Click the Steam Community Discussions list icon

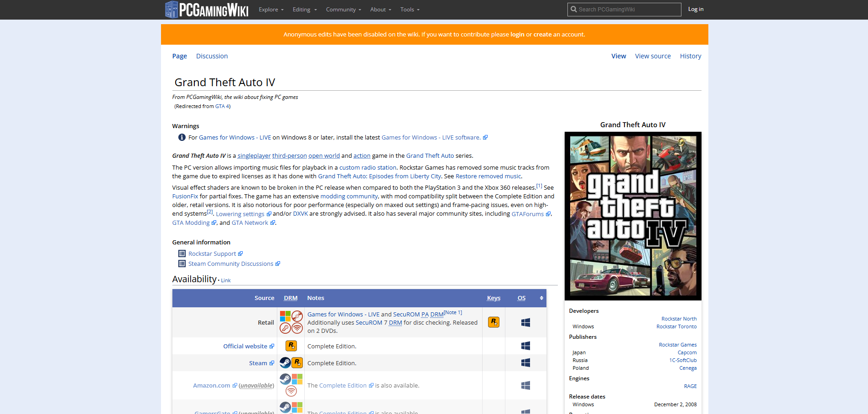[x=182, y=264]
